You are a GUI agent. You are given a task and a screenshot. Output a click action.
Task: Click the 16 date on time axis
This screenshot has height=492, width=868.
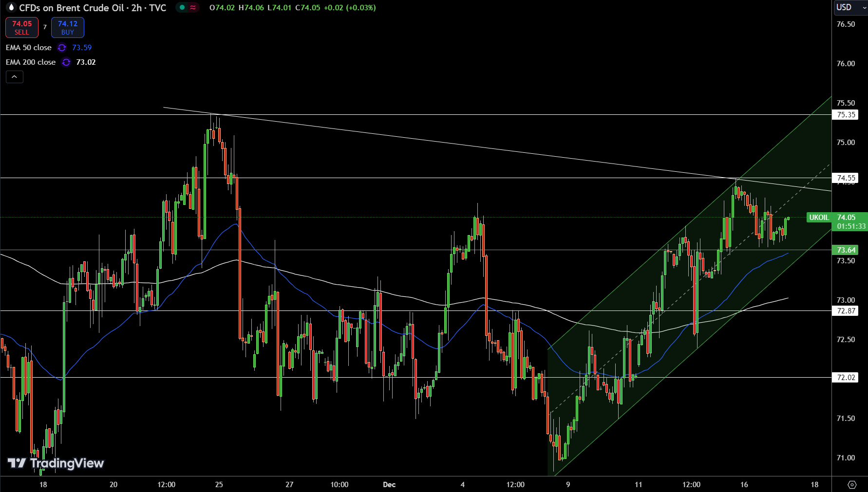coord(744,485)
